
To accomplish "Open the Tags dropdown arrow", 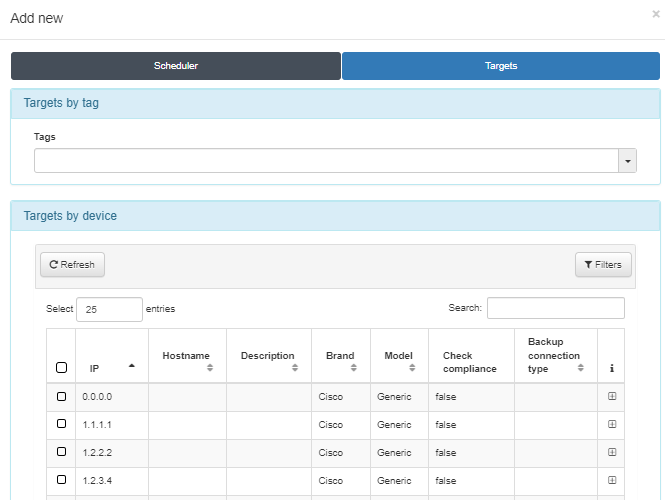I will (627, 161).
